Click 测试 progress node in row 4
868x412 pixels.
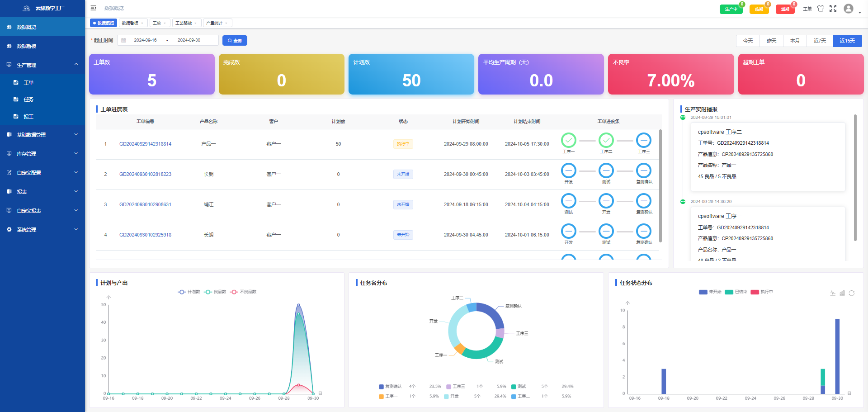tap(606, 232)
